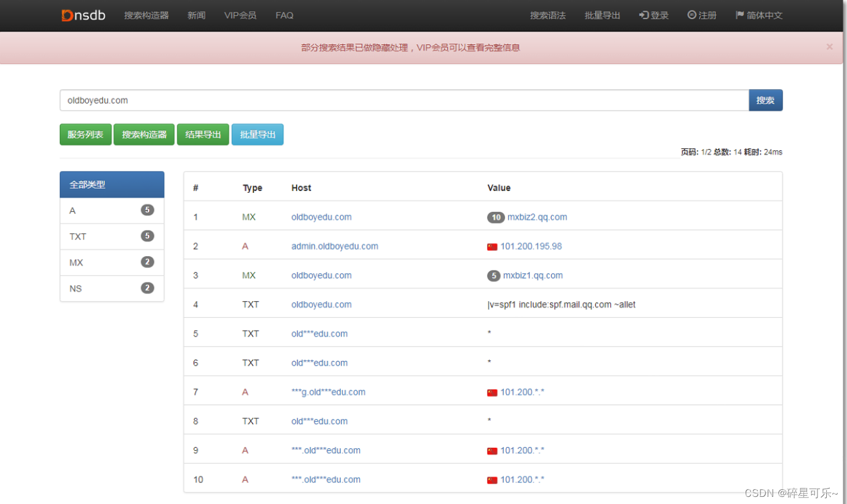
Task: Click the green 服务列表 button
Action: [x=85, y=135]
